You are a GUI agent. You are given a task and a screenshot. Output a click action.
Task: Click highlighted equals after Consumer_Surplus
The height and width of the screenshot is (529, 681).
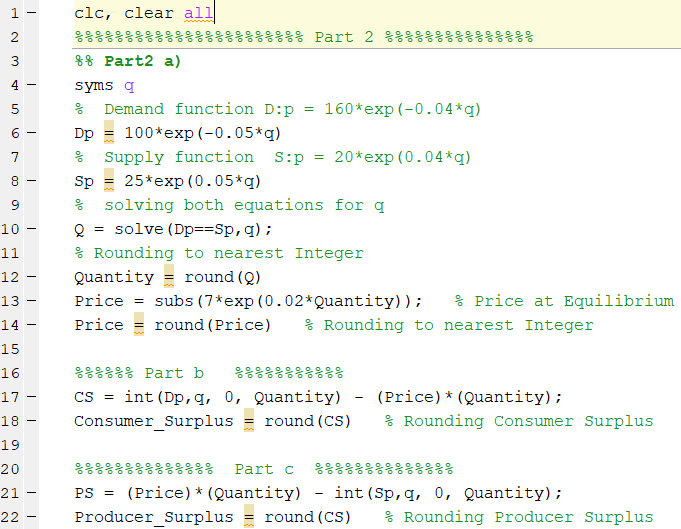pos(249,421)
